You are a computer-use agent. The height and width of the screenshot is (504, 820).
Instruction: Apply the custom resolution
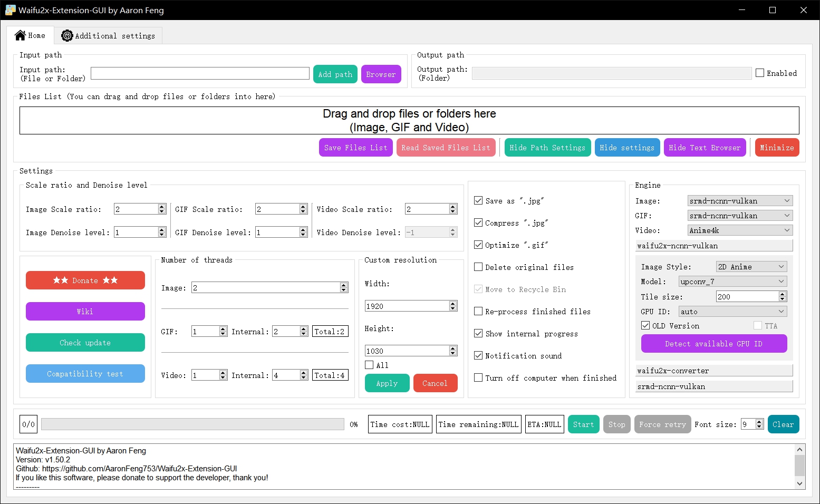point(387,383)
